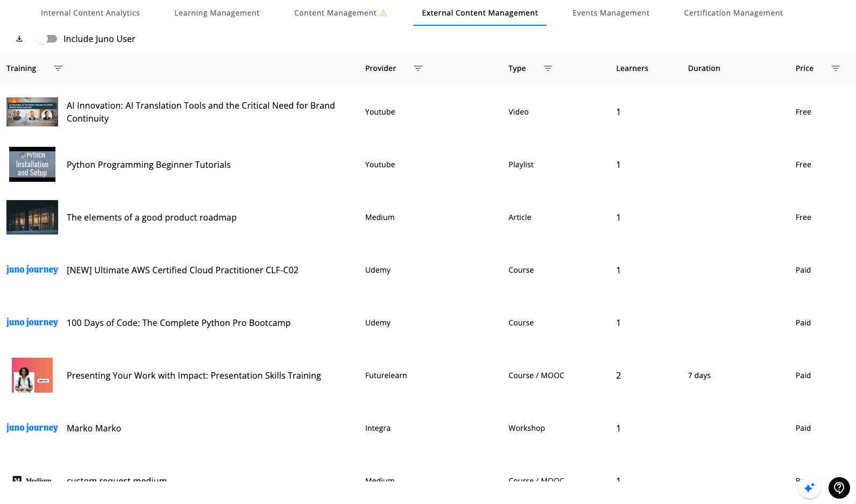Click learners count 2 in Presenting row
The width and height of the screenshot is (856, 504).
click(x=618, y=375)
